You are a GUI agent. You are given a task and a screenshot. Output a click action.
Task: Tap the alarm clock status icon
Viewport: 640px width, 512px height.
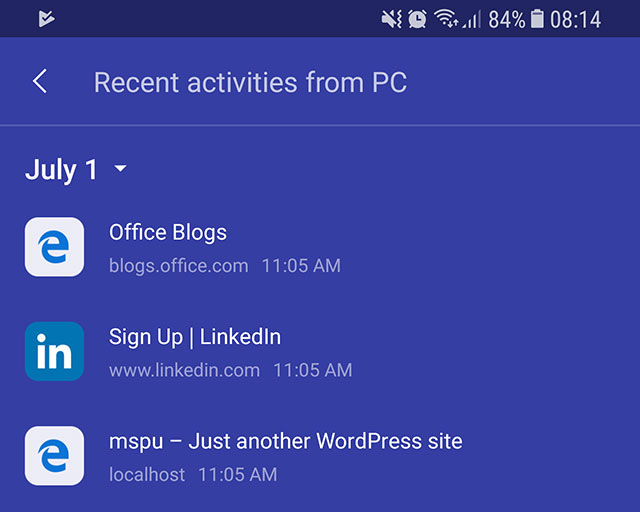pyautogui.click(x=417, y=19)
